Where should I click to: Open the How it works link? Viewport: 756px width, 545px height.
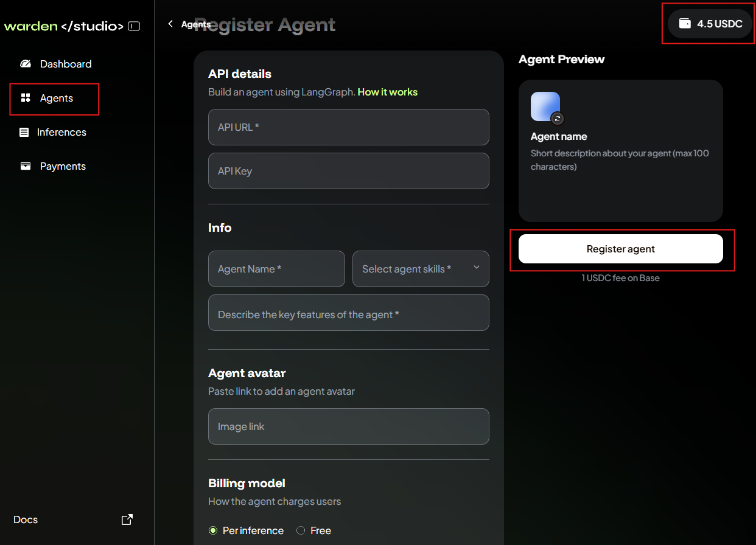click(388, 92)
